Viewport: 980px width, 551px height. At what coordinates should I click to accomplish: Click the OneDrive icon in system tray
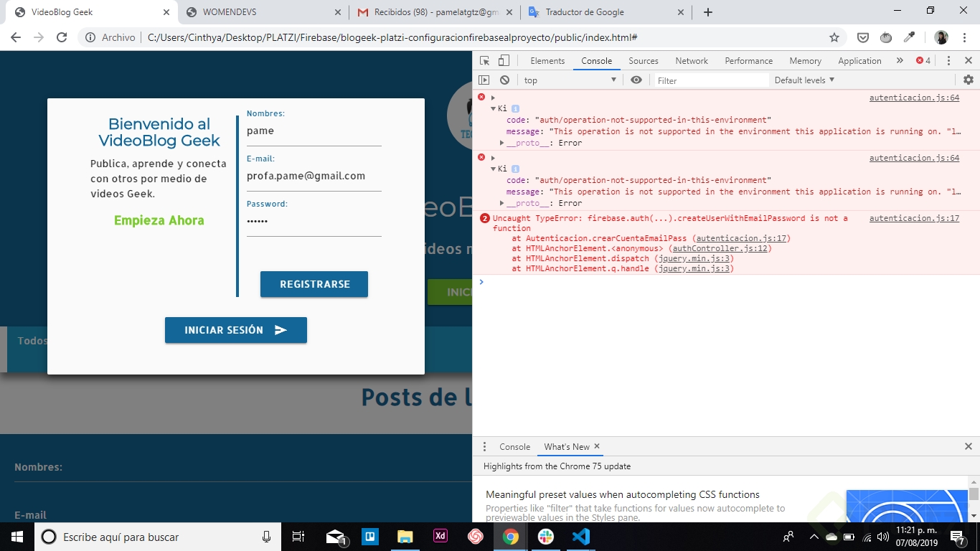(x=831, y=536)
